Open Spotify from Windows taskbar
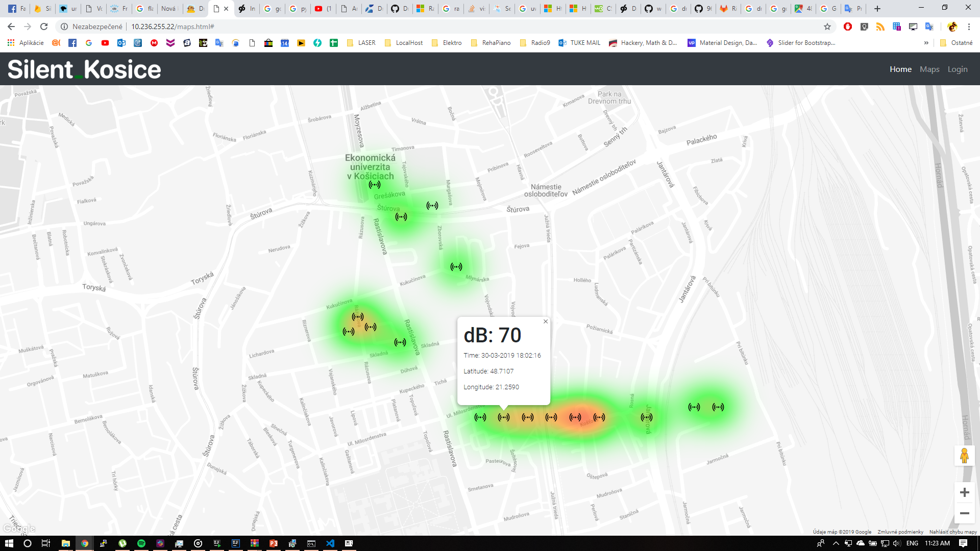The height and width of the screenshot is (551, 980). 141,543
